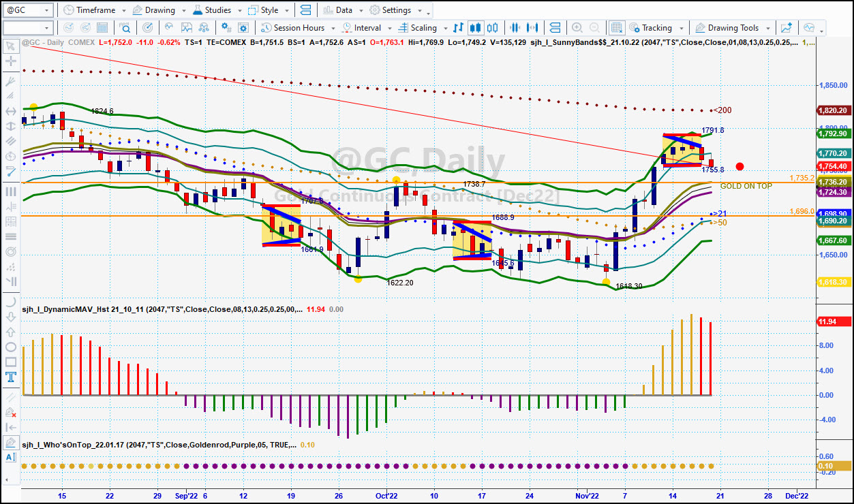Screen dimensions: 854x504
Task: Select the hollow candlestick chart style
Action: point(493,28)
